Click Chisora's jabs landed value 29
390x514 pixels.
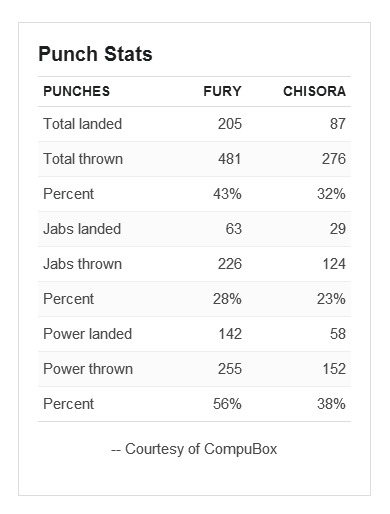pyautogui.click(x=338, y=229)
